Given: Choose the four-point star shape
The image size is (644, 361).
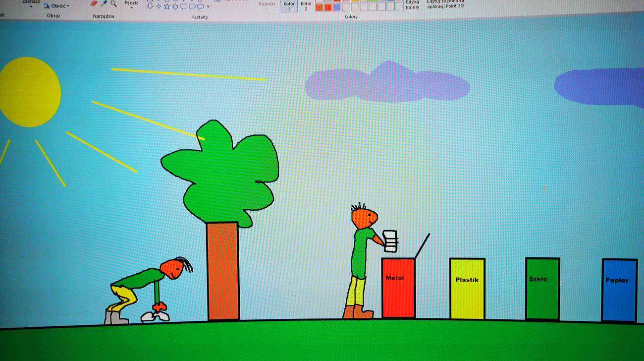Looking at the screenshot, I should click(x=159, y=6).
